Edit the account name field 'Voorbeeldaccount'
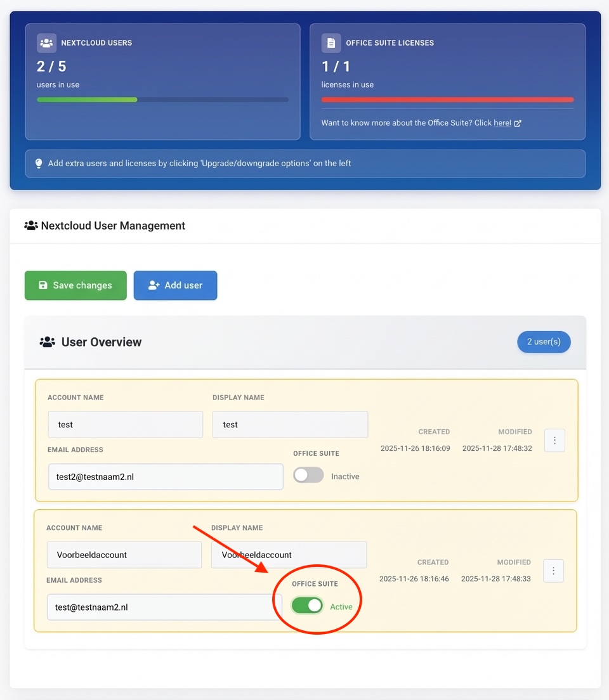609x700 pixels. tap(124, 555)
